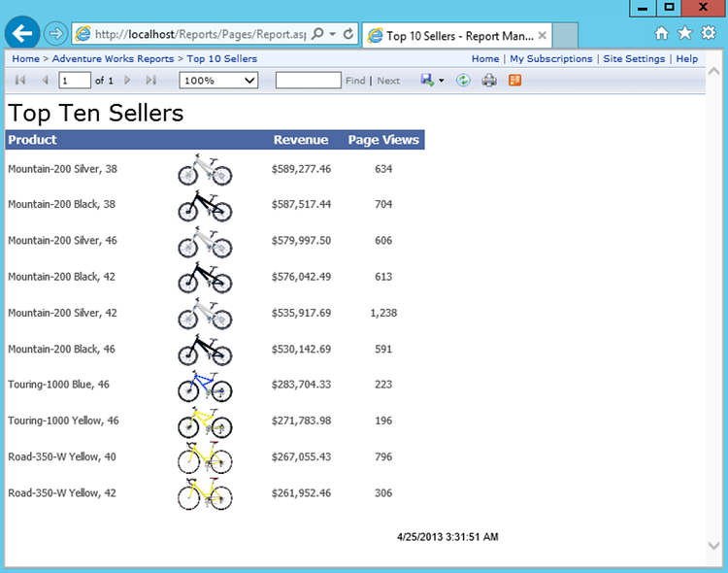Click the Mountain-200 Black, 38 bike image
This screenshot has width=728, height=573.
point(205,206)
